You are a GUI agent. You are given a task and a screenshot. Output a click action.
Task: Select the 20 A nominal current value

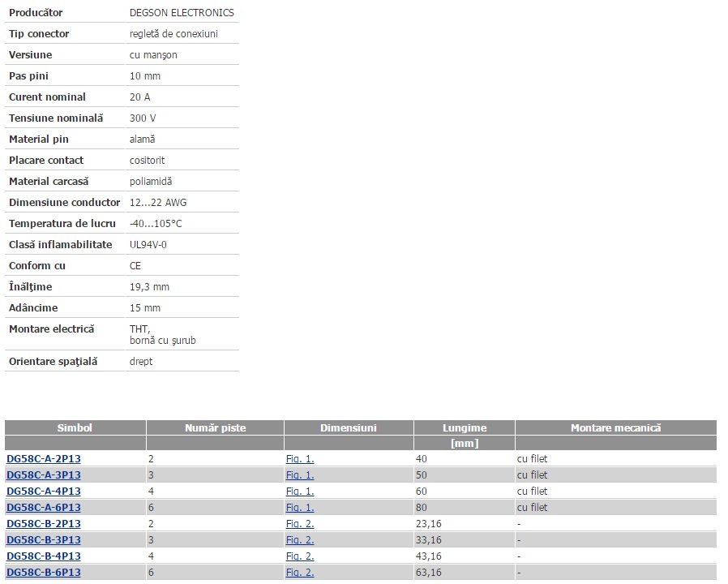pyautogui.click(x=139, y=97)
